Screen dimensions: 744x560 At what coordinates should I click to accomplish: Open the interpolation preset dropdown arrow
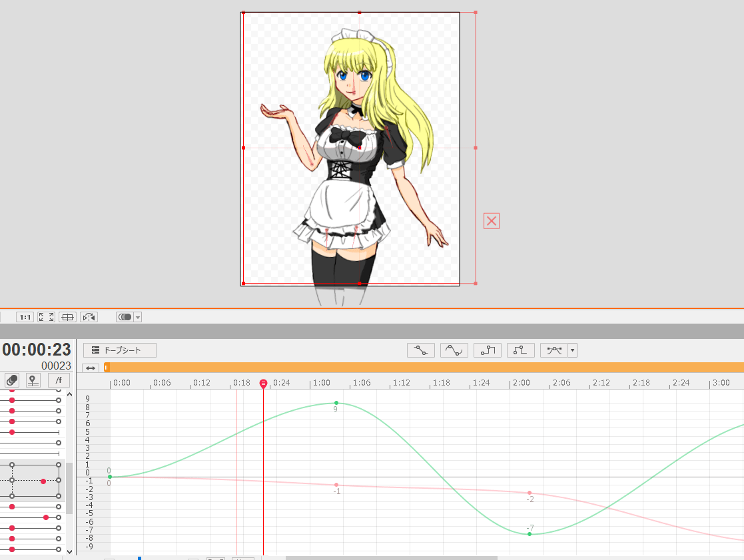[x=571, y=350]
